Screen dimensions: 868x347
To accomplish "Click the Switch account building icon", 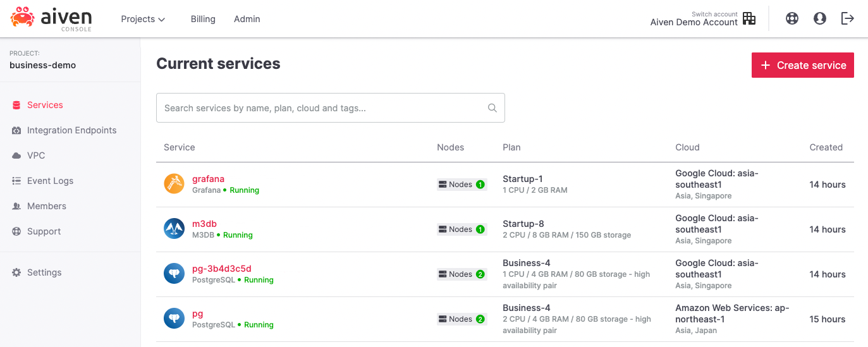I will click(x=749, y=18).
